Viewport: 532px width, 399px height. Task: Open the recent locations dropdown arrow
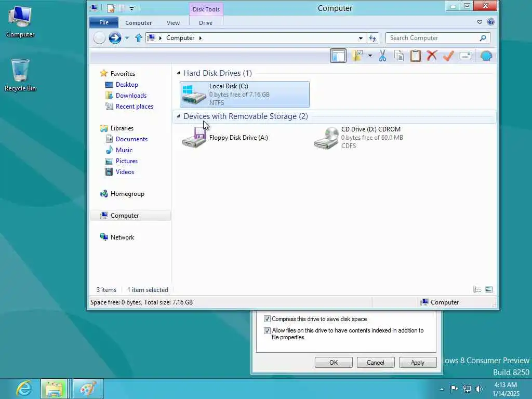[127, 38]
